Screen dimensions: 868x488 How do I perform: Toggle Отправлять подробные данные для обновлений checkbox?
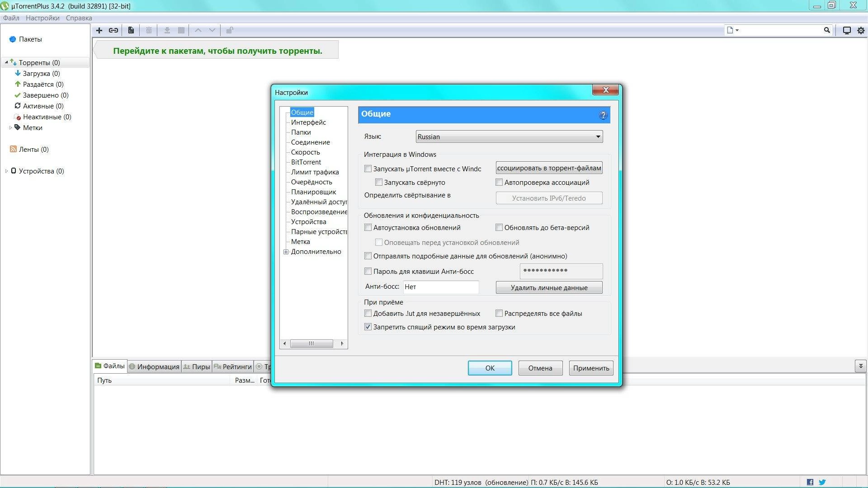click(x=368, y=256)
